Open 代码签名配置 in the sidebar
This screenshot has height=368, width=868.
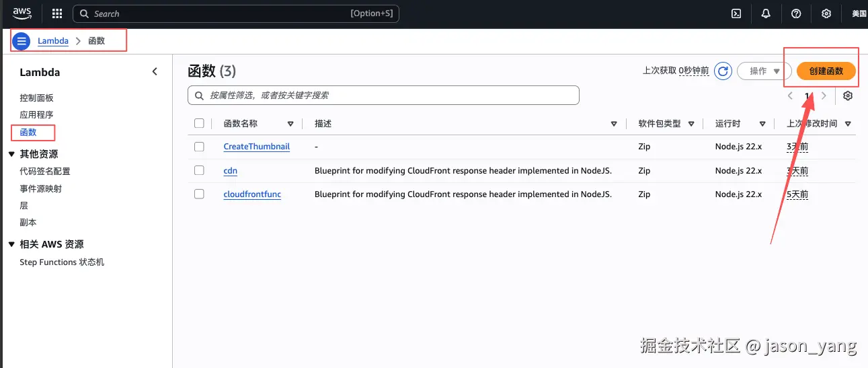pos(45,171)
